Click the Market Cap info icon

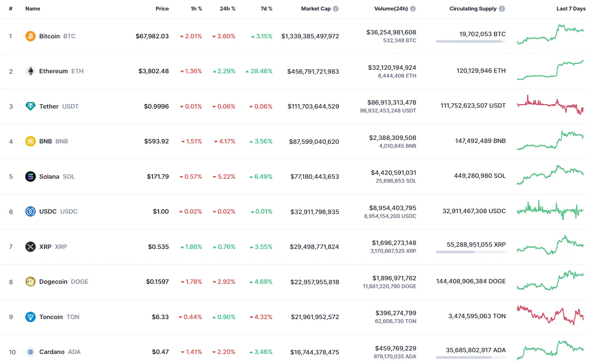point(336,9)
